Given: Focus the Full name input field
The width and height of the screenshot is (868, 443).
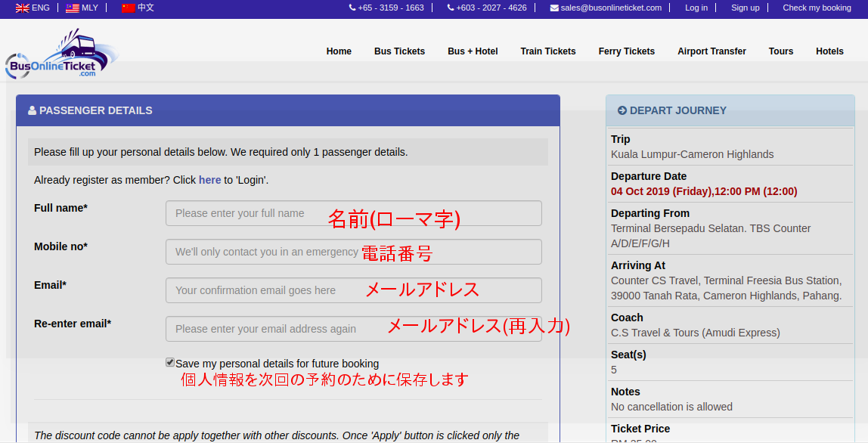Looking at the screenshot, I should pyautogui.click(x=354, y=213).
